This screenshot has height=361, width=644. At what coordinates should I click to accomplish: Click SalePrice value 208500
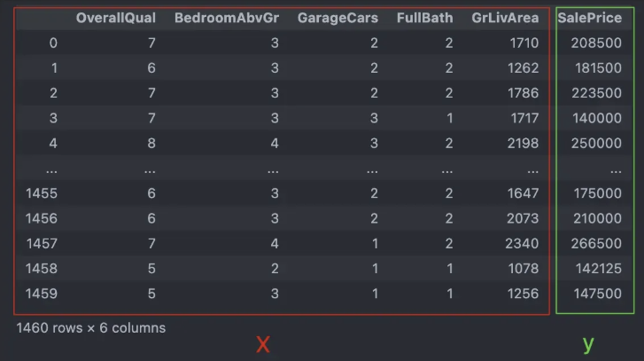tap(596, 43)
